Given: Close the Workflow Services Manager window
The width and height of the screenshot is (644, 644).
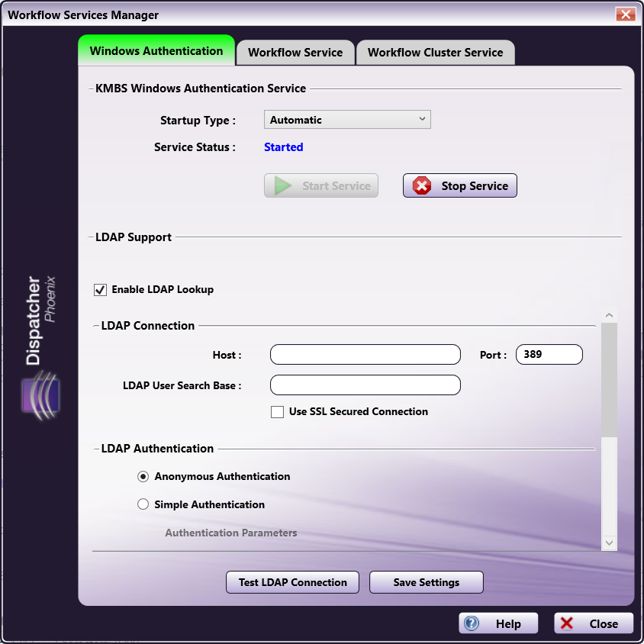Looking at the screenshot, I should tap(626, 14).
